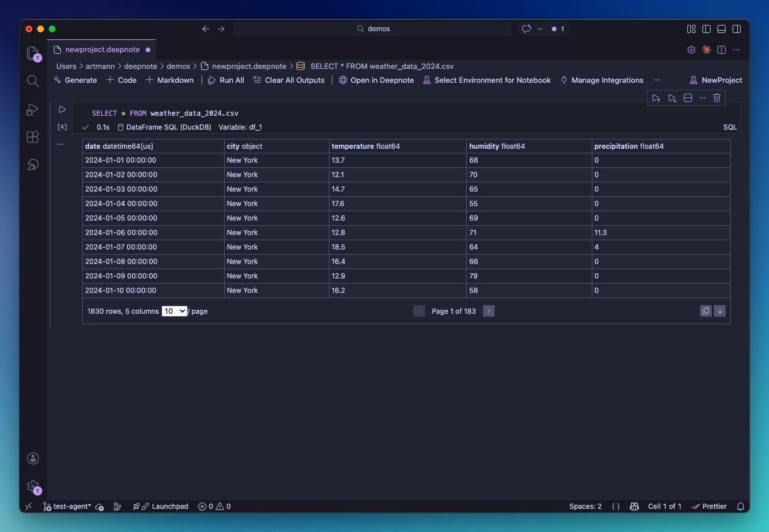The height and width of the screenshot is (532, 769).
Task: Click the precipitation value 11.3
Action: tap(600, 233)
